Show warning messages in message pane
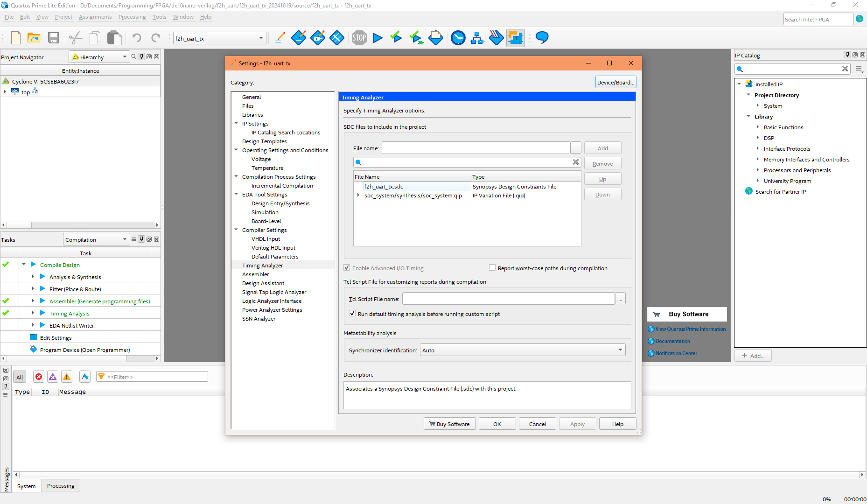This screenshot has width=867, height=504. (x=67, y=377)
